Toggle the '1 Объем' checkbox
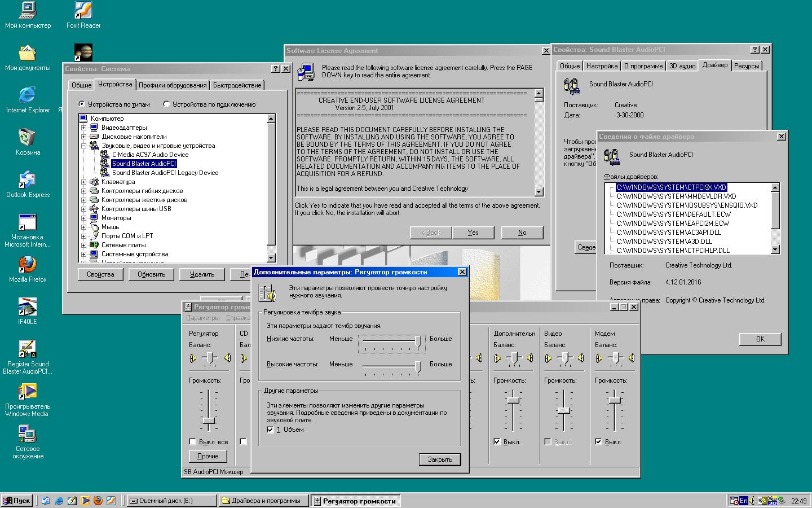 point(271,430)
